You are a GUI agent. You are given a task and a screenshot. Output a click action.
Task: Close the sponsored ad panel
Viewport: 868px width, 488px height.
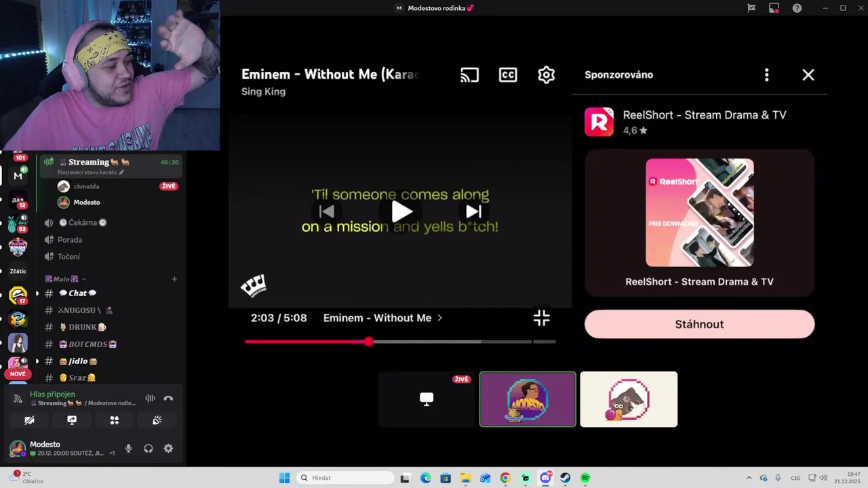(808, 75)
